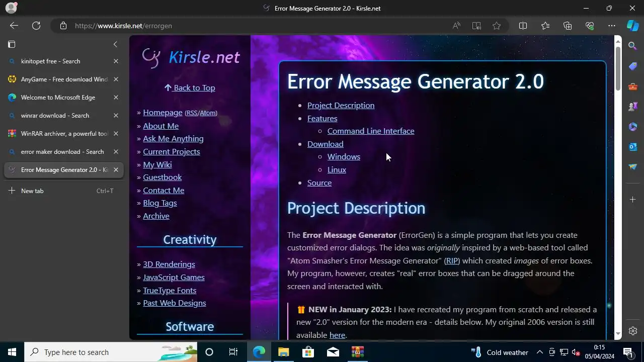
Task: Open WinRAR from the taskbar
Action: [358, 352]
